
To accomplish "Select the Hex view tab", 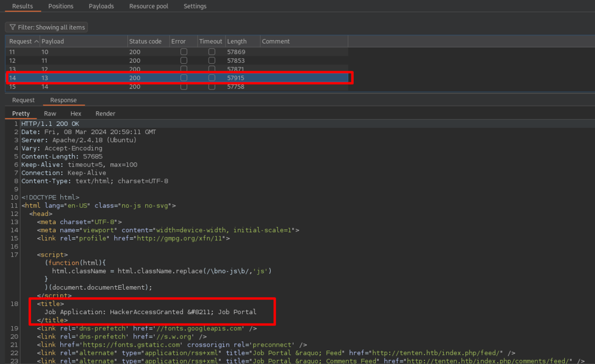I will click(76, 114).
